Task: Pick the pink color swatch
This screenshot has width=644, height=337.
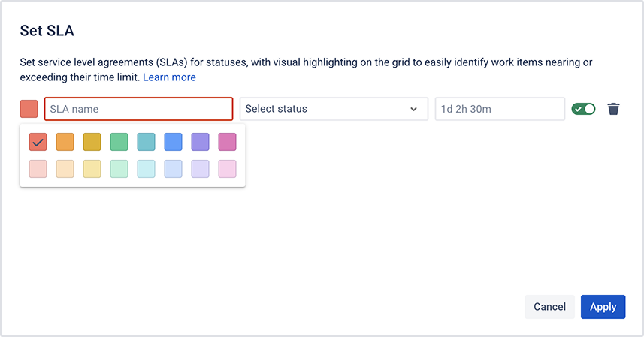Action: [x=228, y=142]
